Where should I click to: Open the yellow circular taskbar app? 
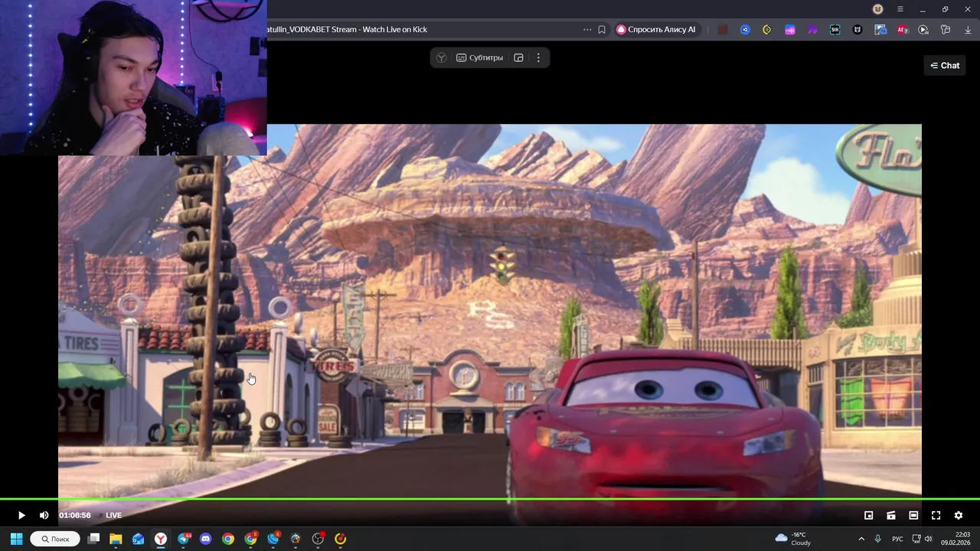pos(341,539)
